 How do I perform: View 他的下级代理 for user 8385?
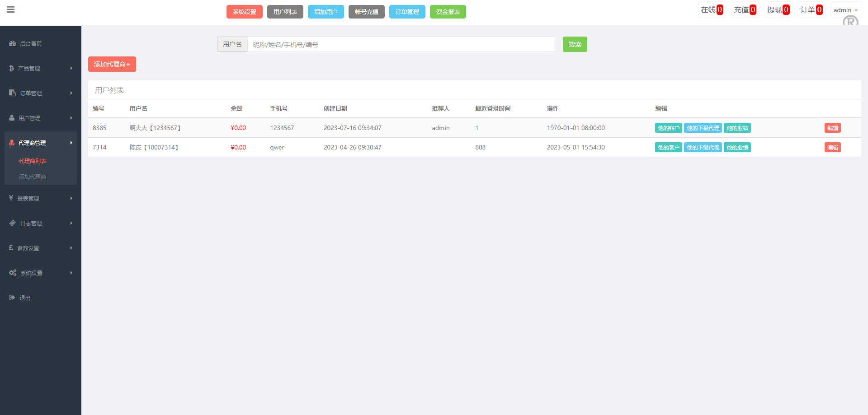click(703, 128)
